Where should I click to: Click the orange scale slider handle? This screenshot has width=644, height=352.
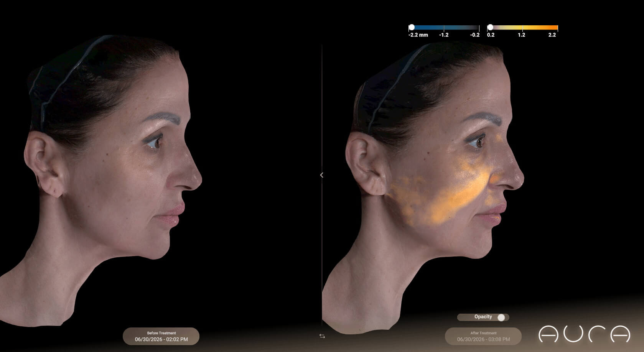pos(490,27)
